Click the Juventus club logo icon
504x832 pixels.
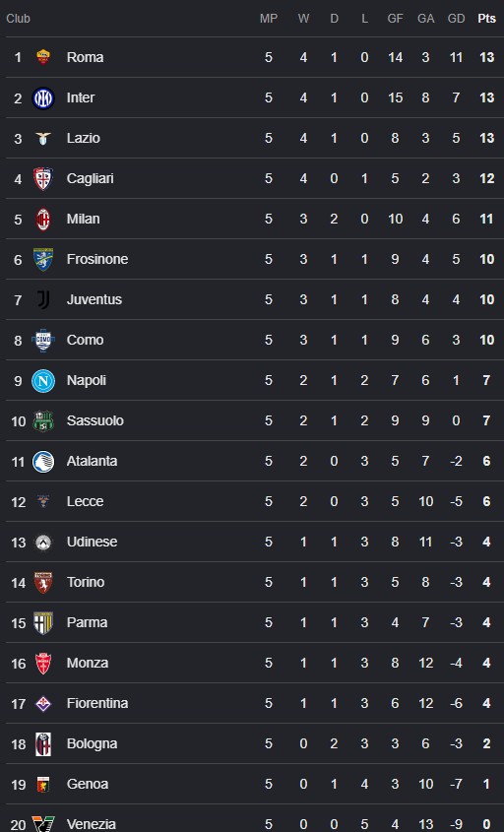point(43,299)
